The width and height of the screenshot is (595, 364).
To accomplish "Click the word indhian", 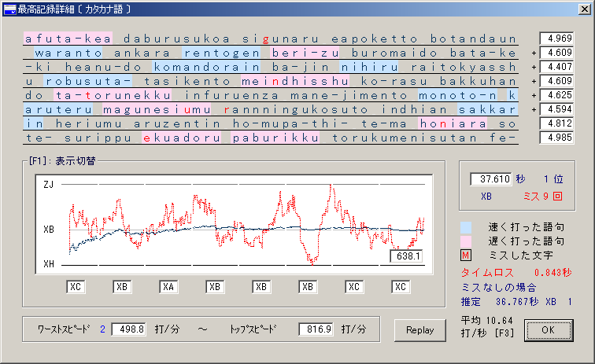I will [x=414, y=109].
